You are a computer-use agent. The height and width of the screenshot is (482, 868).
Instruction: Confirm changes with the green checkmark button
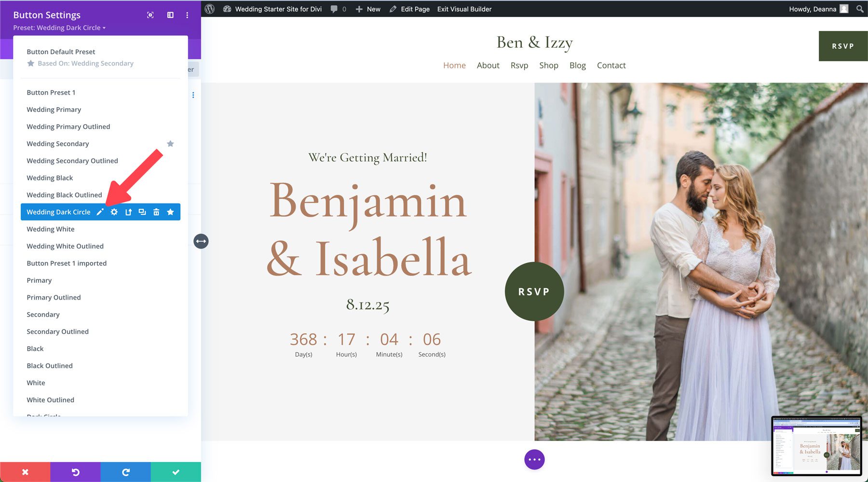(176, 471)
